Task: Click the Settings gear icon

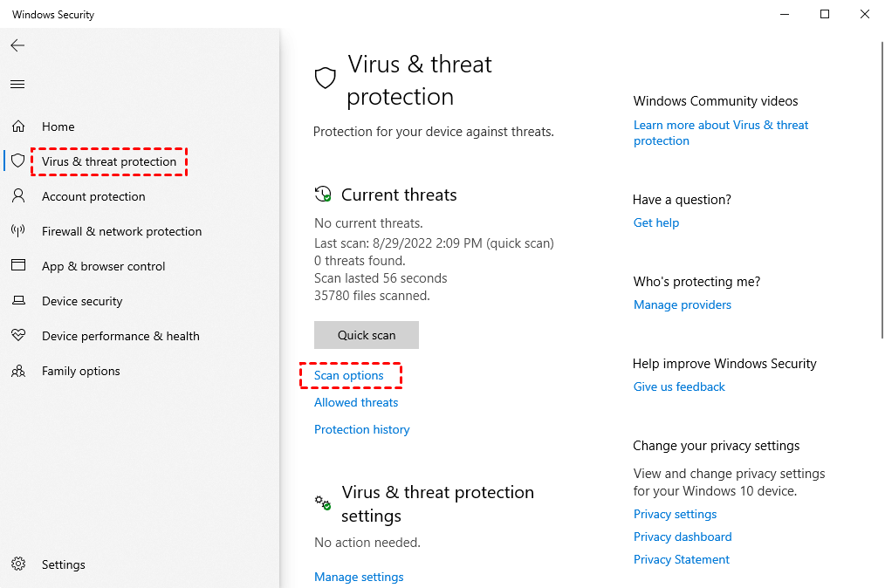Action: [18, 564]
